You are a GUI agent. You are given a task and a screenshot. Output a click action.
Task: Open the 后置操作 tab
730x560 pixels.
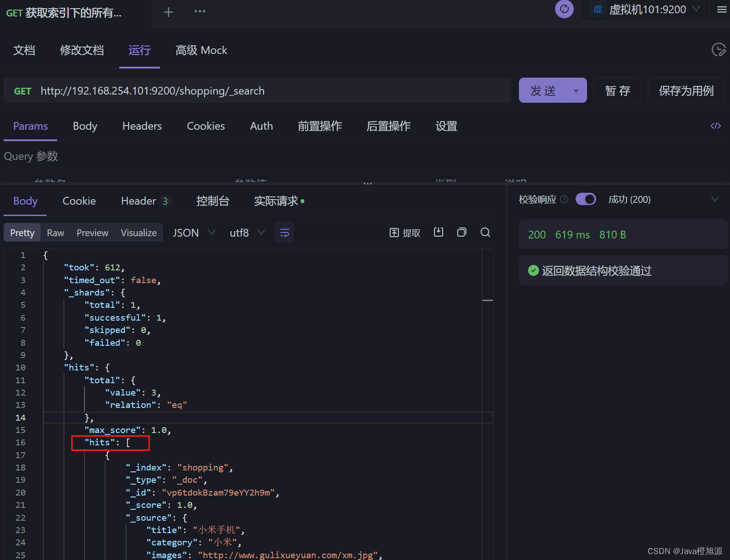point(388,126)
